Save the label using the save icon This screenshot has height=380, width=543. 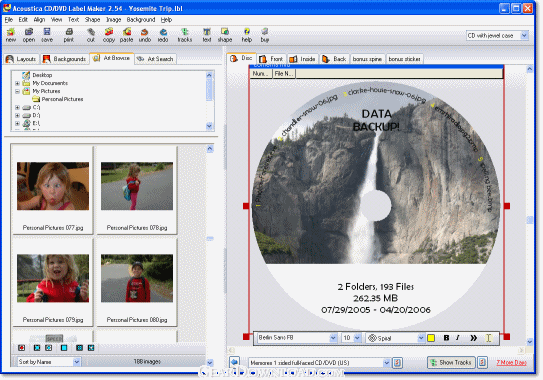[x=47, y=35]
